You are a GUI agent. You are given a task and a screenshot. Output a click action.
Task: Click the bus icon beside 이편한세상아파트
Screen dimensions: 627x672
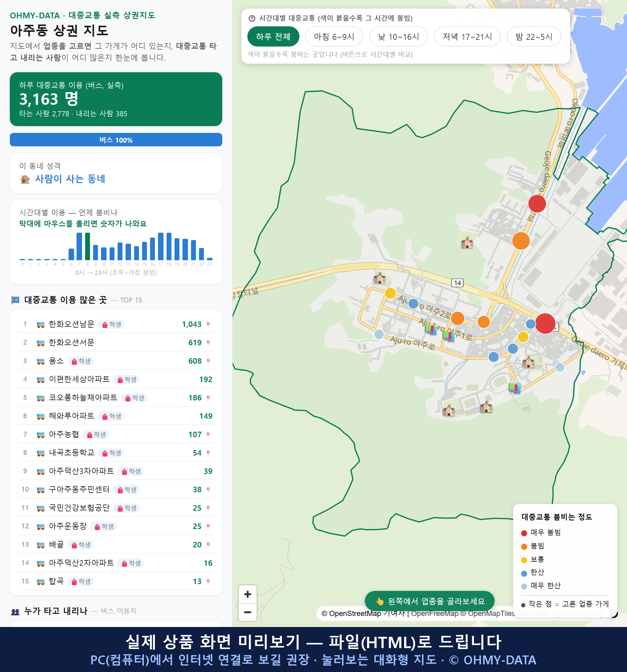tap(40, 380)
